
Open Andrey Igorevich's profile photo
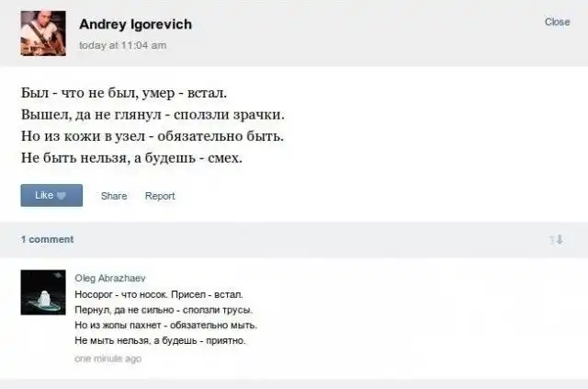coord(43,33)
